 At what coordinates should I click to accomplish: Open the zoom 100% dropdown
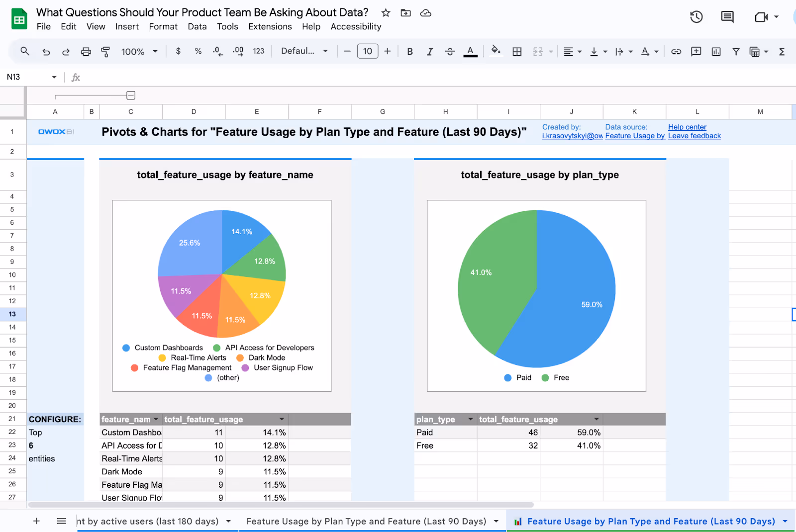(x=139, y=51)
